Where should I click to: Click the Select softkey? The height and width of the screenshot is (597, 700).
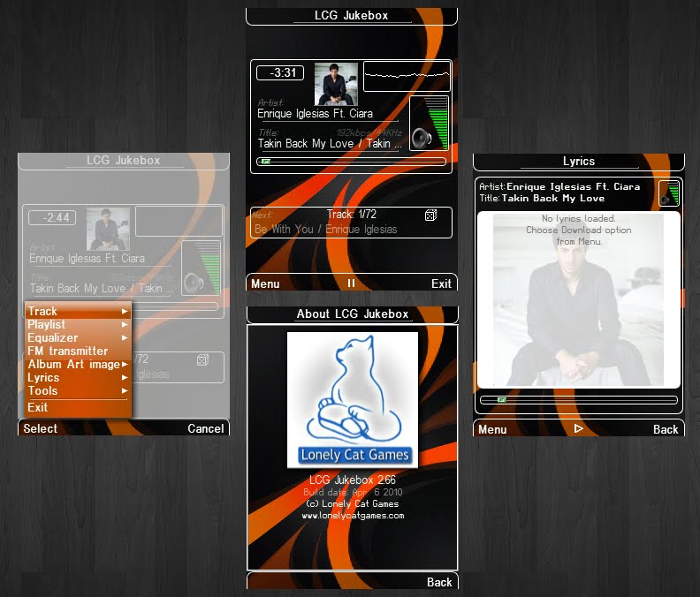pos(40,429)
